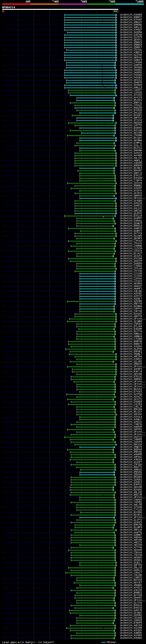Click the UniRef100_A3BDI4 label
This screenshot has height=644, width=146.
tap(131, 53)
